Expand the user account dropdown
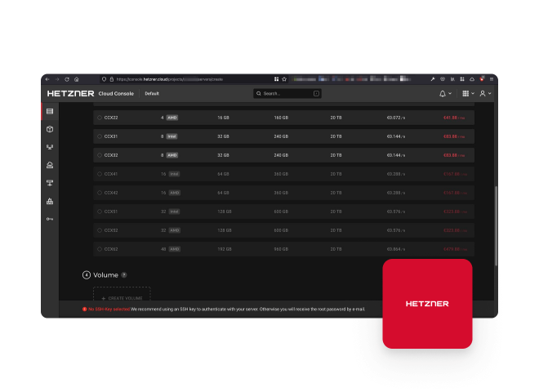539x392 pixels. [x=486, y=94]
